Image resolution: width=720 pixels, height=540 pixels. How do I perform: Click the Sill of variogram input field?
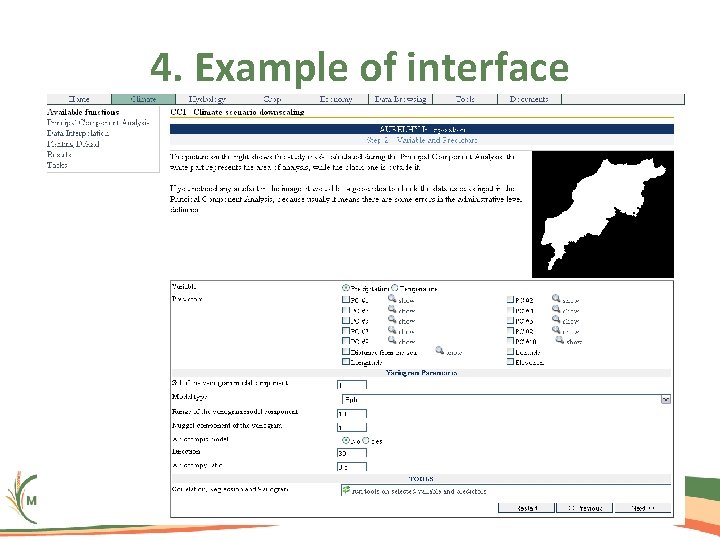point(352,385)
